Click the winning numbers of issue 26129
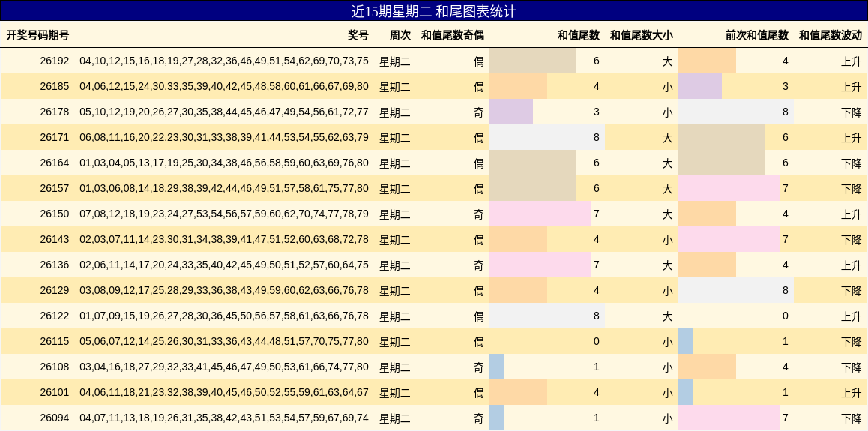 click(224, 290)
